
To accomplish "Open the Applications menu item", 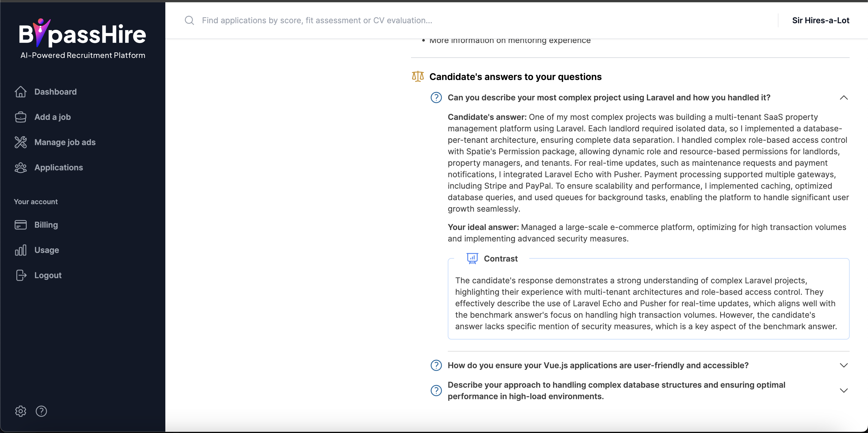I will click(x=59, y=168).
